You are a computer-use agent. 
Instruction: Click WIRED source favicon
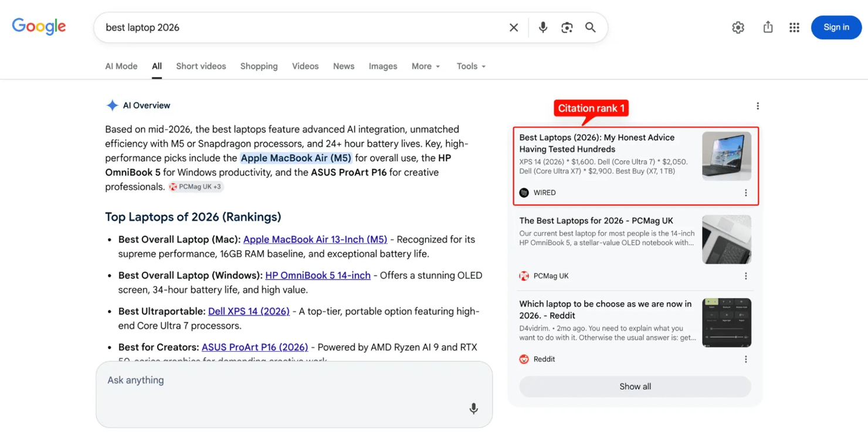click(524, 193)
